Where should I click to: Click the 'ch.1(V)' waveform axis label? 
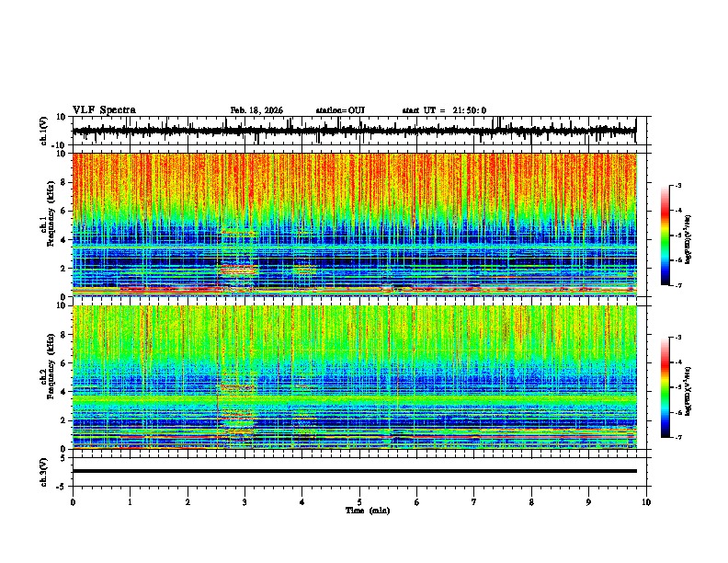(x=44, y=131)
